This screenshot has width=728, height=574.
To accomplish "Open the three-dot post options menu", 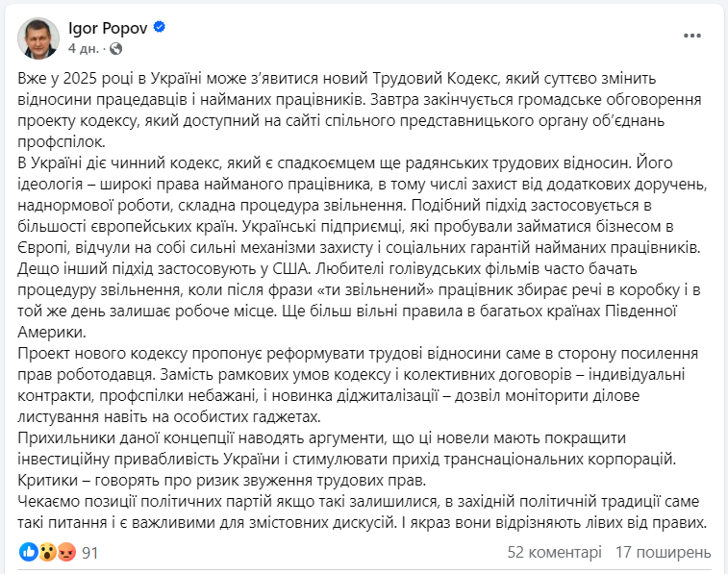I will point(692,36).
